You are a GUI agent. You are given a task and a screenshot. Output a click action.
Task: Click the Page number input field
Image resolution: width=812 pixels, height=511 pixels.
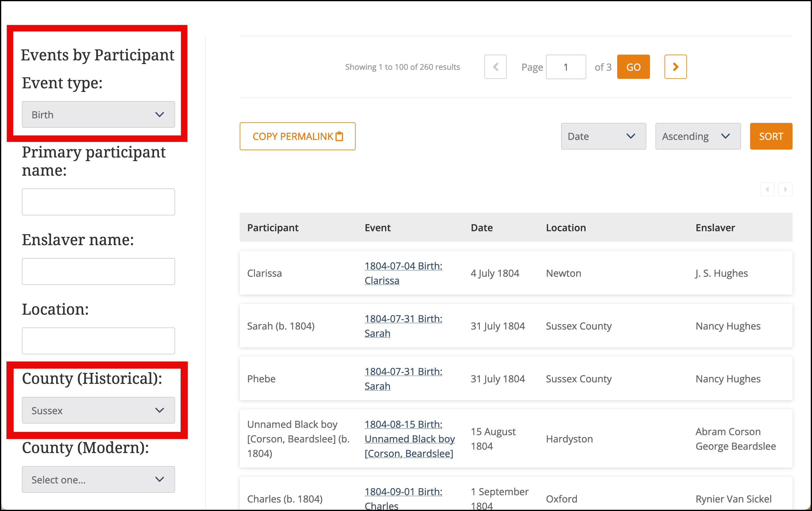click(x=566, y=67)
